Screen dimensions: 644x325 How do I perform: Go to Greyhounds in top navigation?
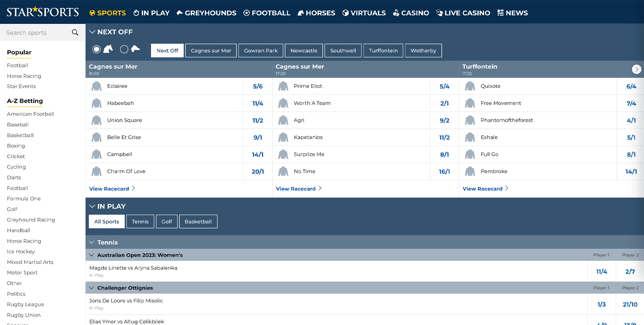207,13
